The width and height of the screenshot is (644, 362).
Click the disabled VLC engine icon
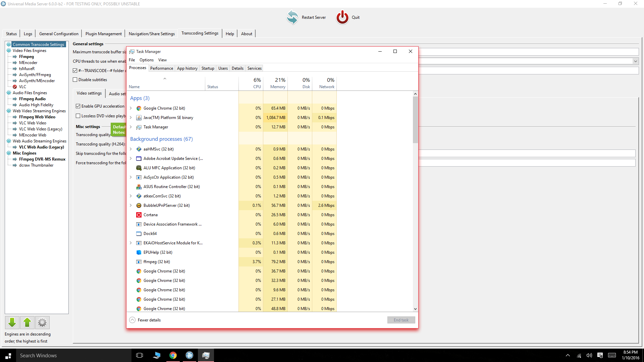[x=15, y=87]
